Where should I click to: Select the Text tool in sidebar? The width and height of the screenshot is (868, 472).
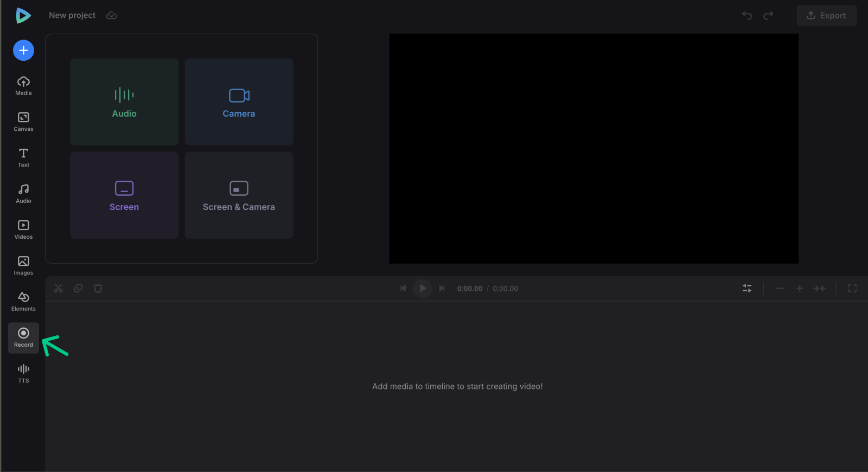[23, 157]
